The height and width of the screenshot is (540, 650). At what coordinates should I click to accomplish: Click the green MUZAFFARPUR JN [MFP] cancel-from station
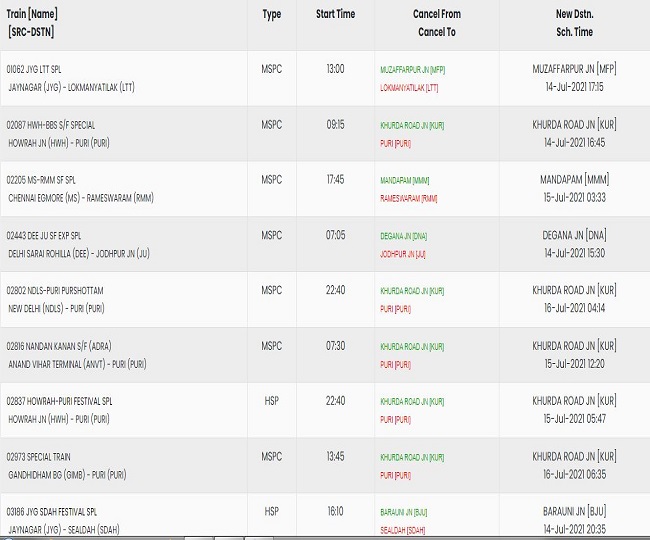tap(413, 70)
